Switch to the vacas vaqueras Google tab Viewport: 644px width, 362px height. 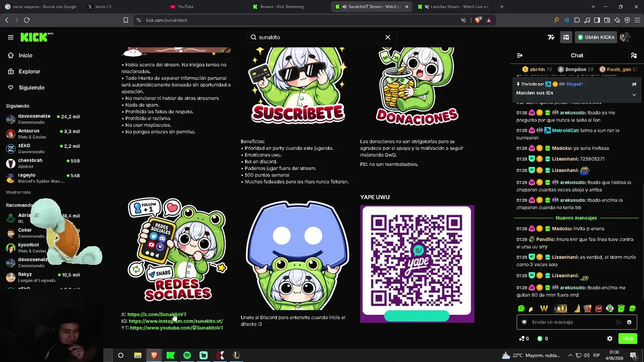[40, 7]
